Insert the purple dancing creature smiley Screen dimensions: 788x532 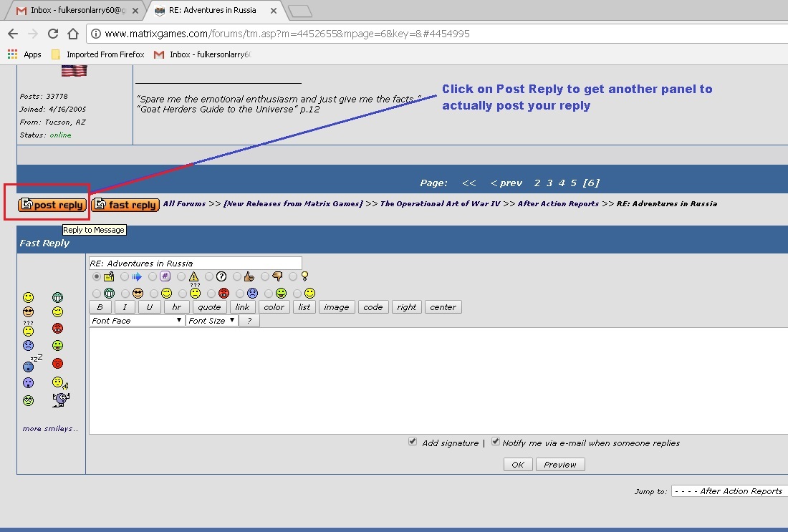point(61,400)
